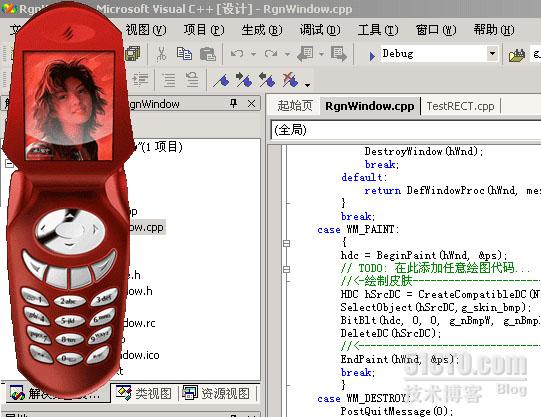The height and width of the screenshot is (417, 541).
Task: Click the PostQuitMessage(0) code line
Action: click(x=396, y=411)
